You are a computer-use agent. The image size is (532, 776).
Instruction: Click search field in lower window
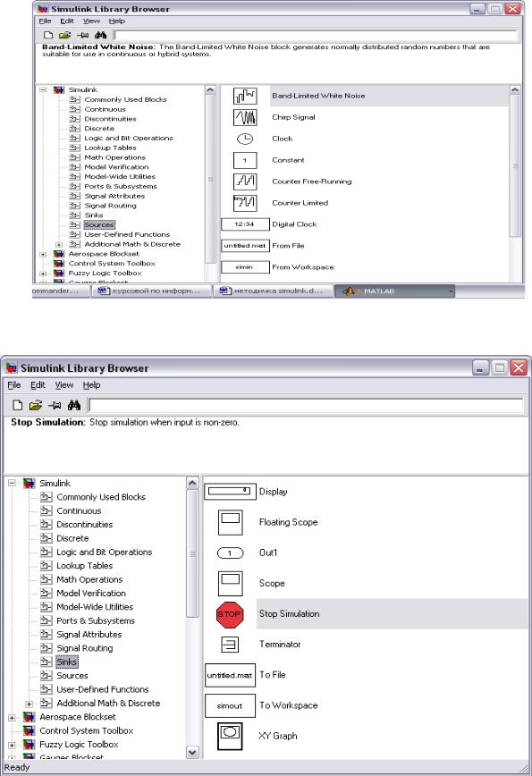coord(306,405)
